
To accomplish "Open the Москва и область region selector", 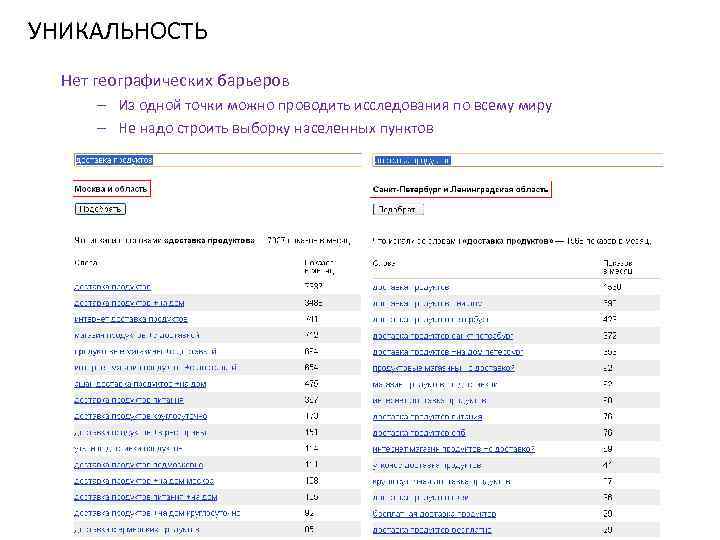I will click(x=111, y=188).
